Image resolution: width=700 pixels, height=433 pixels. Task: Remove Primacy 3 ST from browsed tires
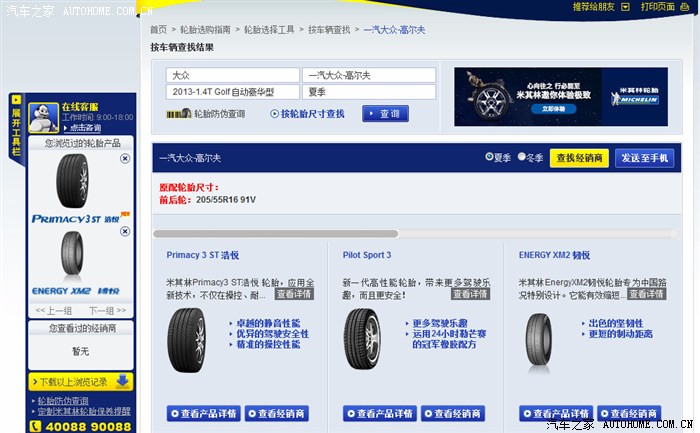pyautogui.click(x=125, y=159)
